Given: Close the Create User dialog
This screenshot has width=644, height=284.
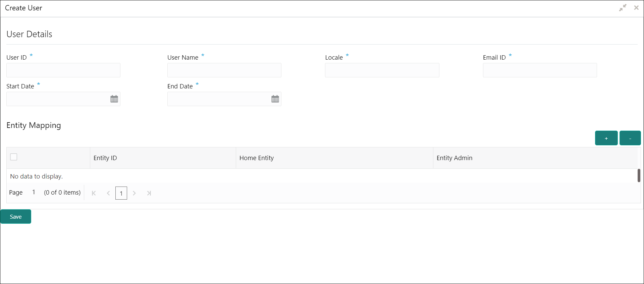Looking at the screenshot, I should 636,8.
